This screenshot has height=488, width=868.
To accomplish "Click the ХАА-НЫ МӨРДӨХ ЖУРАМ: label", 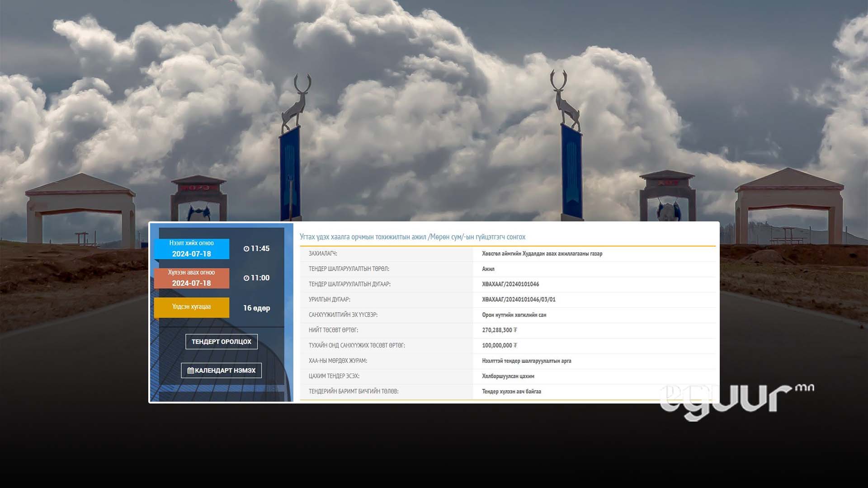I will coord(338,361).
